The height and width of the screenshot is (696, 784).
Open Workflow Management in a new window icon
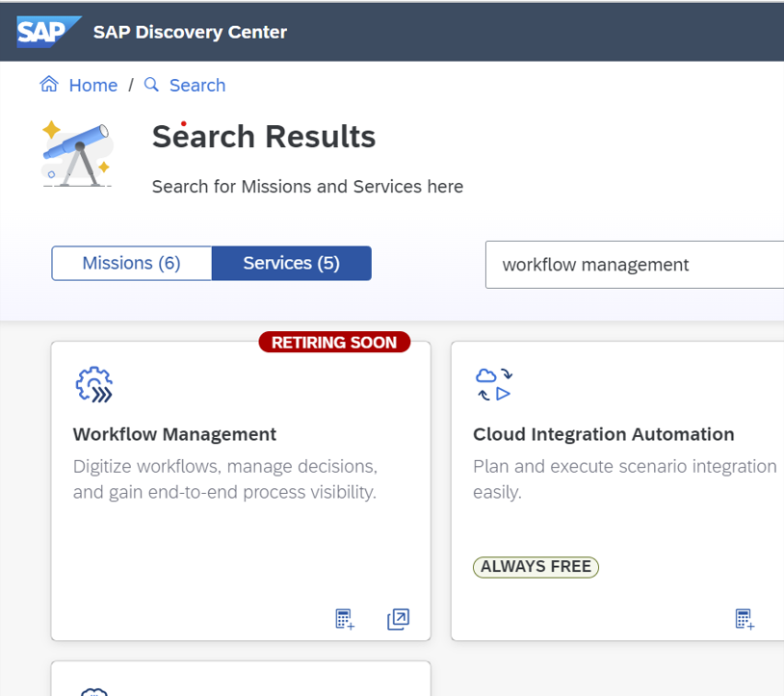pyautogui.click(x=398, y=619)
